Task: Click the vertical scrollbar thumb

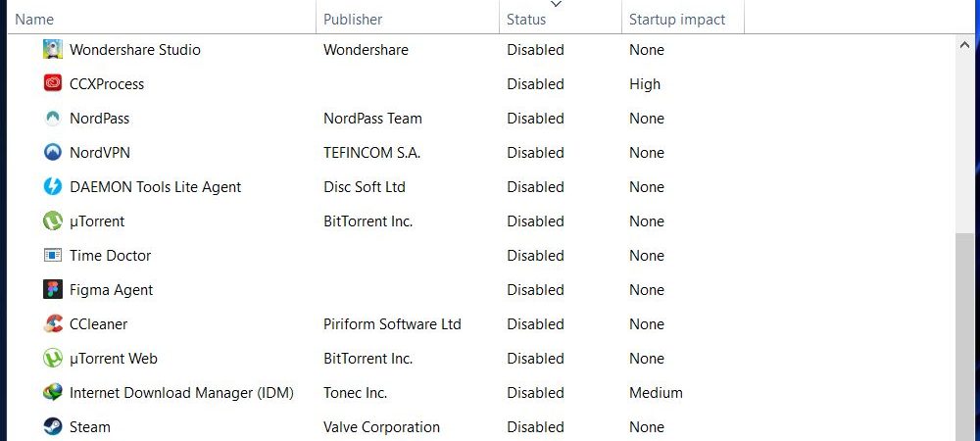Action: coord(963,337)
